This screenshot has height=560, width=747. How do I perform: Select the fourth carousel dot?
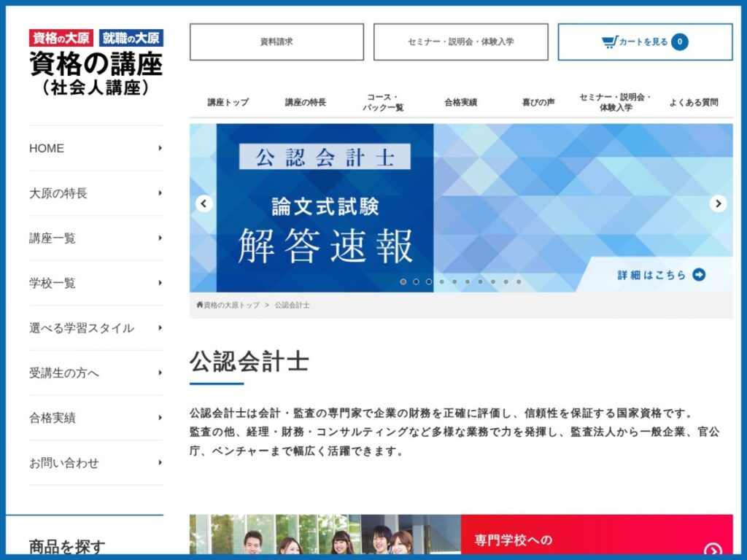click(x=441, y=282)
